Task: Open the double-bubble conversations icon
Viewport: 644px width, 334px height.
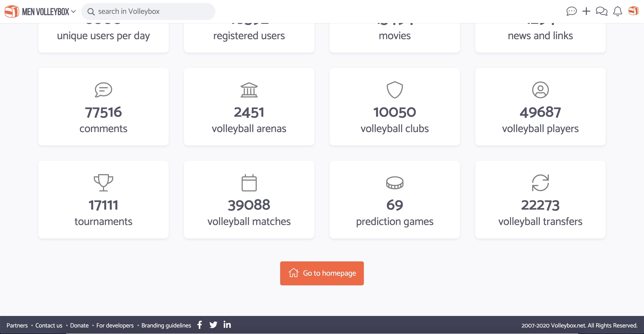Action: [x=601, y=11]
